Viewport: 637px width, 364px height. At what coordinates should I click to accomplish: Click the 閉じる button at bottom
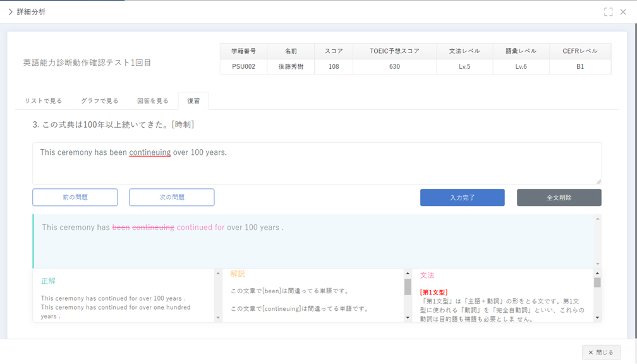(601, 352)
